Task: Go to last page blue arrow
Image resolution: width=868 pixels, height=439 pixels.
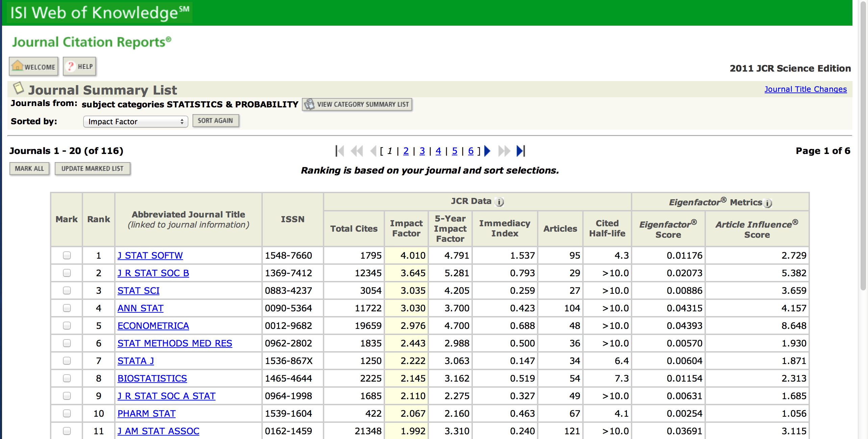Action: [521, 151]
